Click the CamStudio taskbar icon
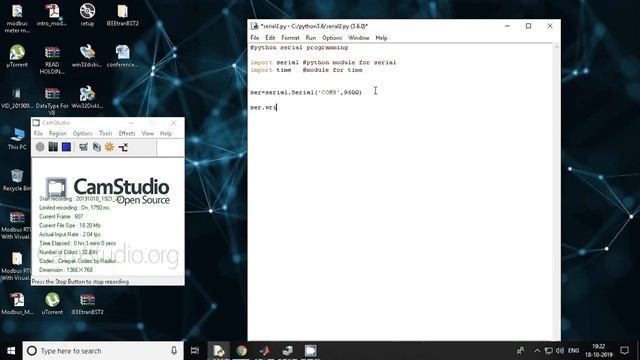The height and width of the screenshot is (360, 640). tap(311, 351)
